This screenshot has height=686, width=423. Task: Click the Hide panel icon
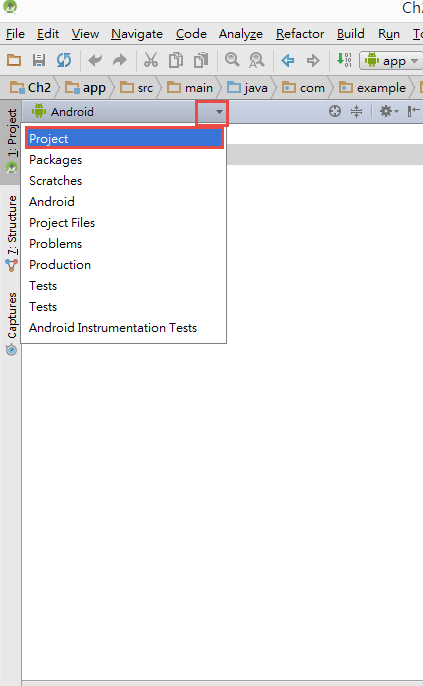click(413, 112)
